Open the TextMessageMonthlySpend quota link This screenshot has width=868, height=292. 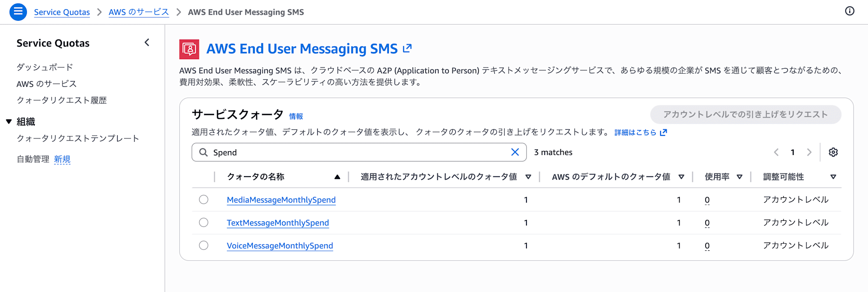click(278, 222)
